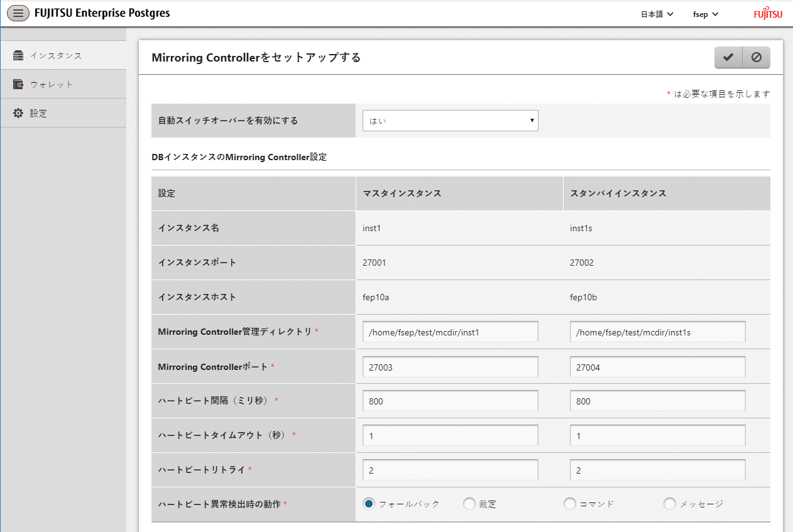Click the 自動スイッチオーバーを有効にする label
Viewport: 793px width, 532px height.
tap(228, 121)
